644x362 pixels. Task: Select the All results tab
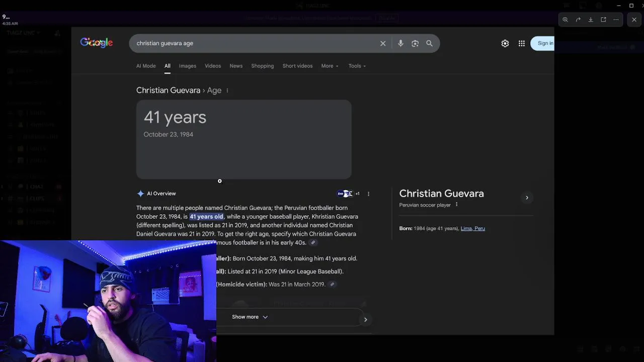(167, 66)
